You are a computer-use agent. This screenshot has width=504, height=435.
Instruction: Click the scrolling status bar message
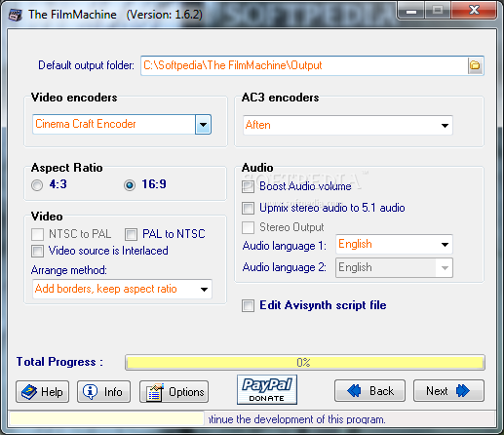[296, 419]
